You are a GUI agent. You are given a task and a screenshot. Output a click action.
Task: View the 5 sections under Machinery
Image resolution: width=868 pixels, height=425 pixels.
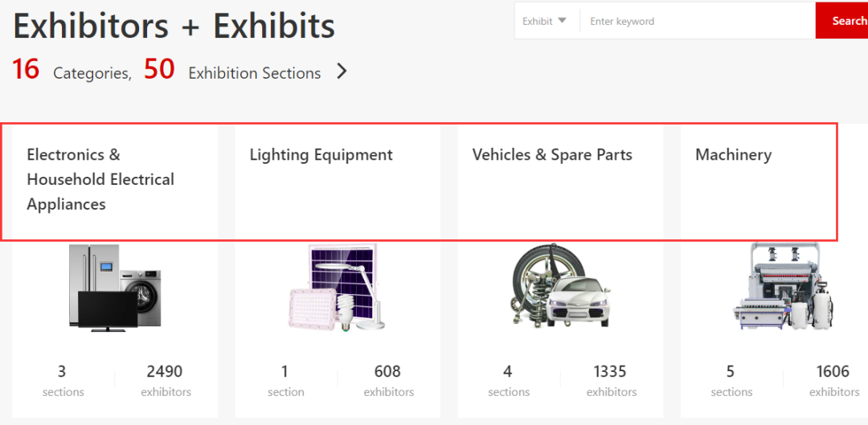tap(731, 380)
